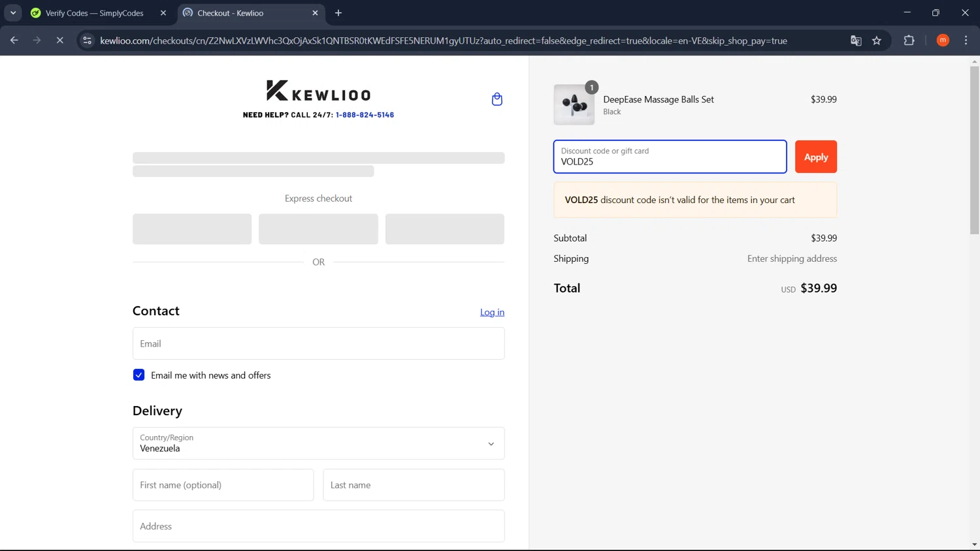Image resolution: width=980 pixels, height=551 pixels.
Task: Stop page loading with the X button
Action: click(x=59, y=40)
